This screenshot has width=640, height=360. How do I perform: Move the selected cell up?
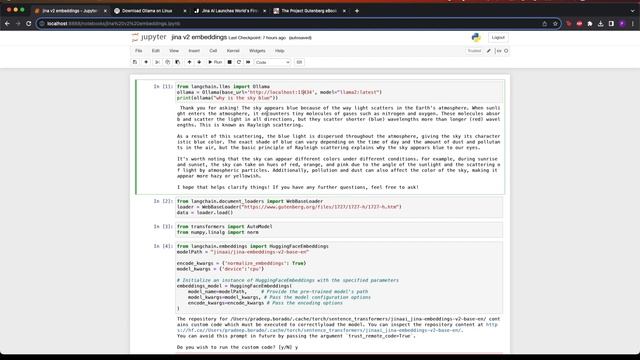coord(189,62)
